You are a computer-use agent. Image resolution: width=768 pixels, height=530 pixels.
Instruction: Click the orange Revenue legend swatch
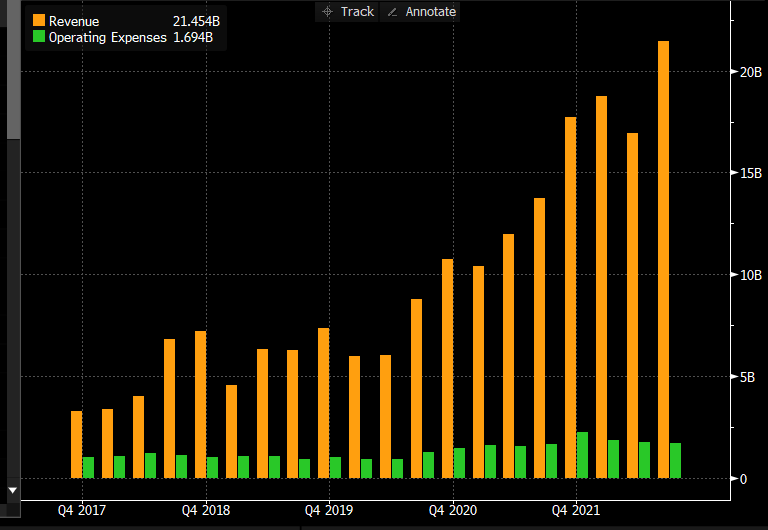point(39,21)
